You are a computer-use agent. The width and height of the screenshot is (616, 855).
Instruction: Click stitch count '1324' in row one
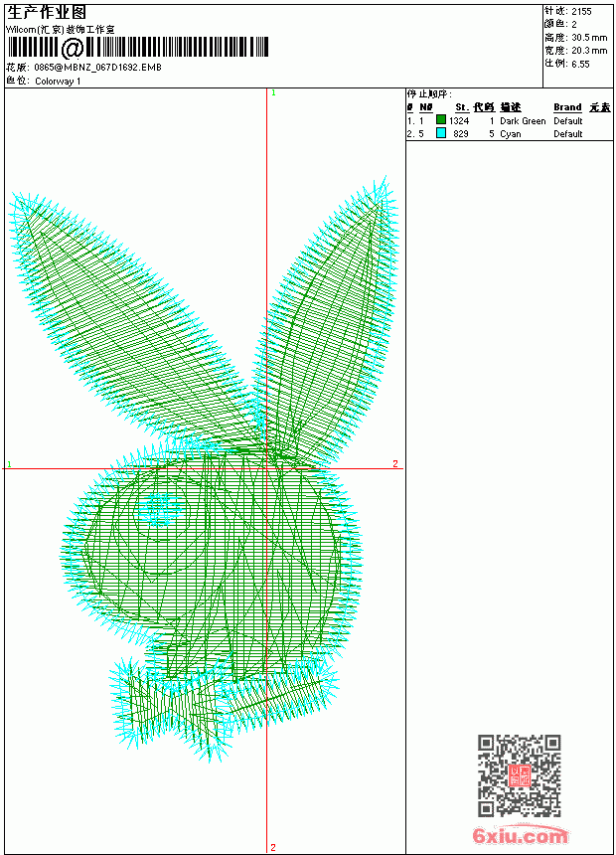coord(459,121)
